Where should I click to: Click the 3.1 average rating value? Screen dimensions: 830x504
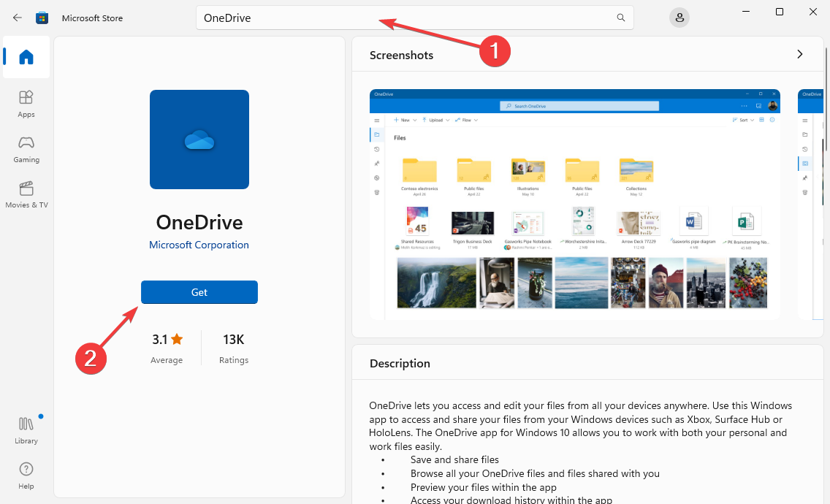[x=160, y=340]
